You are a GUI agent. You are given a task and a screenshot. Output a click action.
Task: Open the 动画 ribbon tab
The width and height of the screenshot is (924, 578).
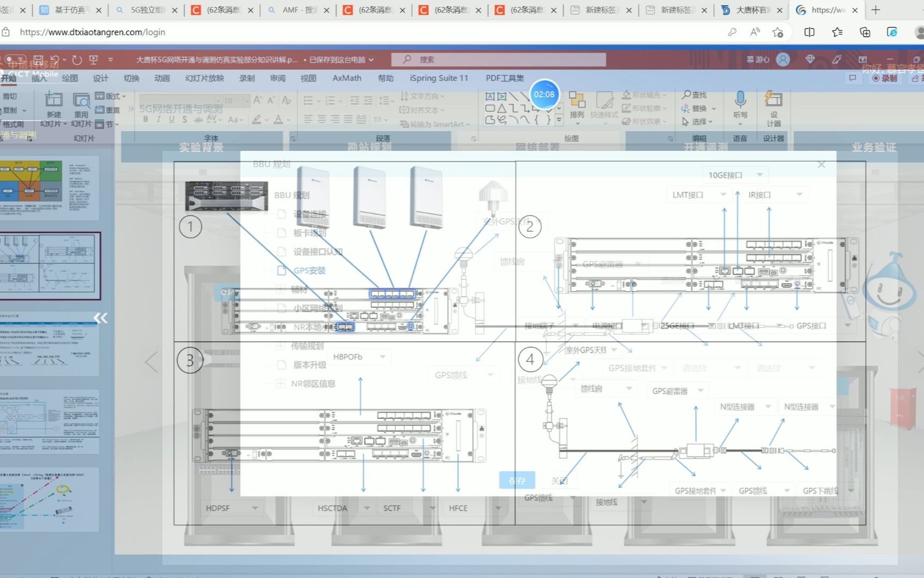(162, 78)
